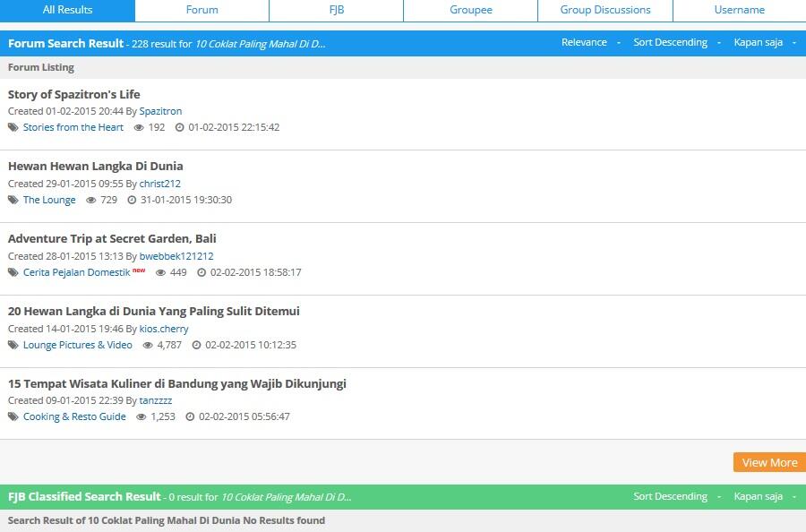Open Kapan saja dropdown in Forum results
Screen dimensions: 806x532
pos(765,43)
